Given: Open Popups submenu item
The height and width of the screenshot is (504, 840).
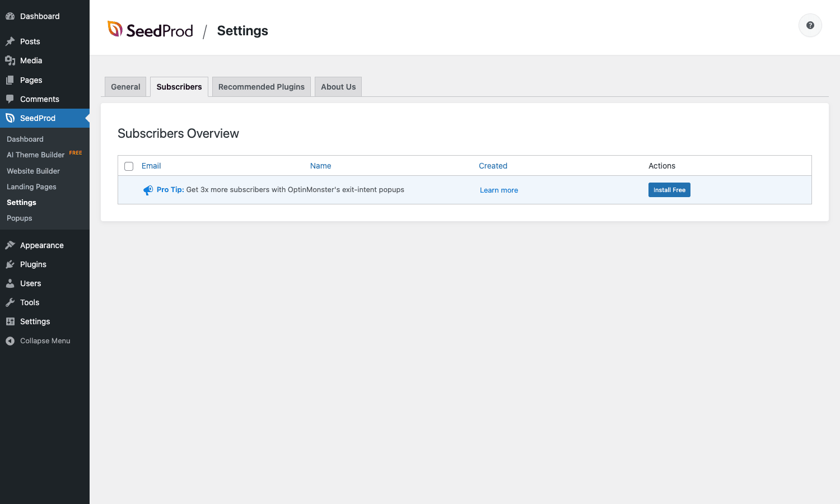Looking at the screenshot, I should [x=20, y=218].
